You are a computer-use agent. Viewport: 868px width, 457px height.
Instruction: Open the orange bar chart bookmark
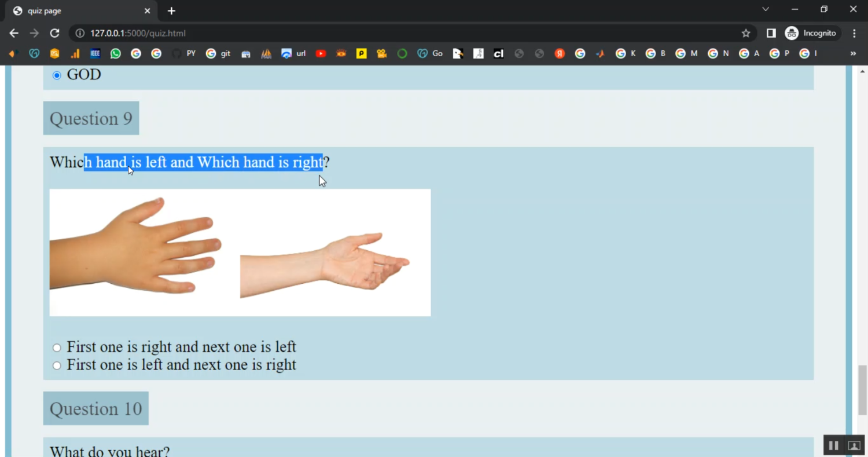(x=75, y=53)
